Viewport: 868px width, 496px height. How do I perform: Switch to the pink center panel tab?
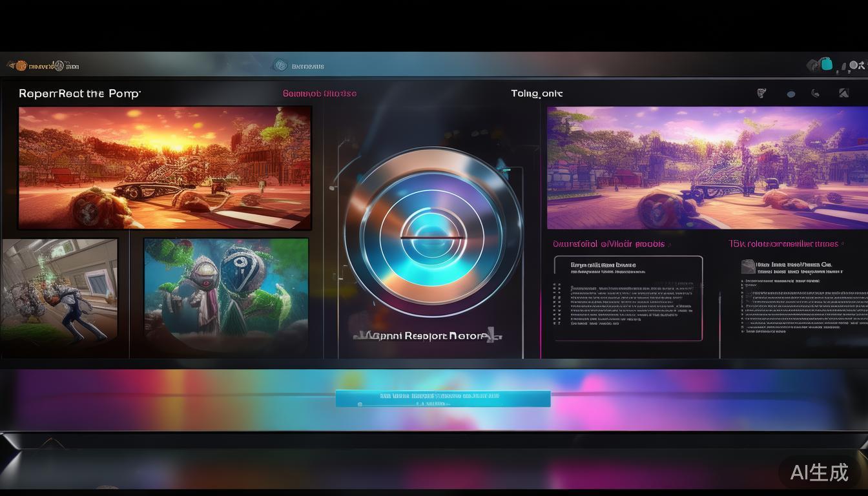(x=319, y=94)
